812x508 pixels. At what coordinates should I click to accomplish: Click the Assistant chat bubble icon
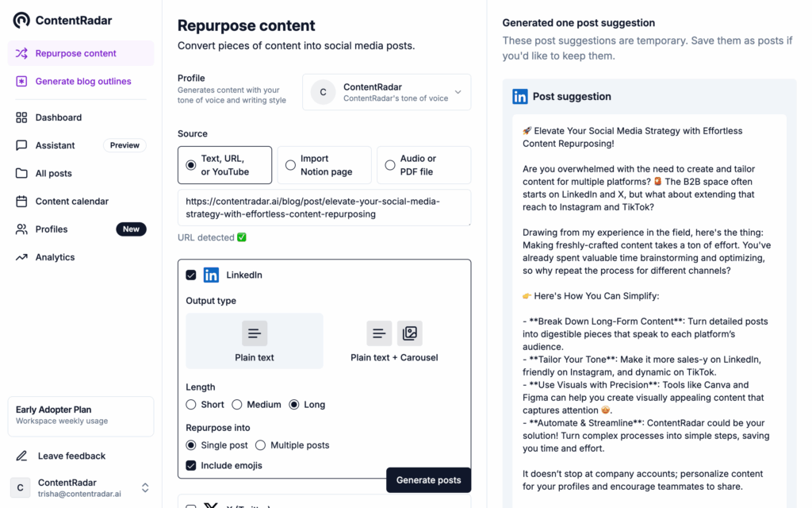21,145
